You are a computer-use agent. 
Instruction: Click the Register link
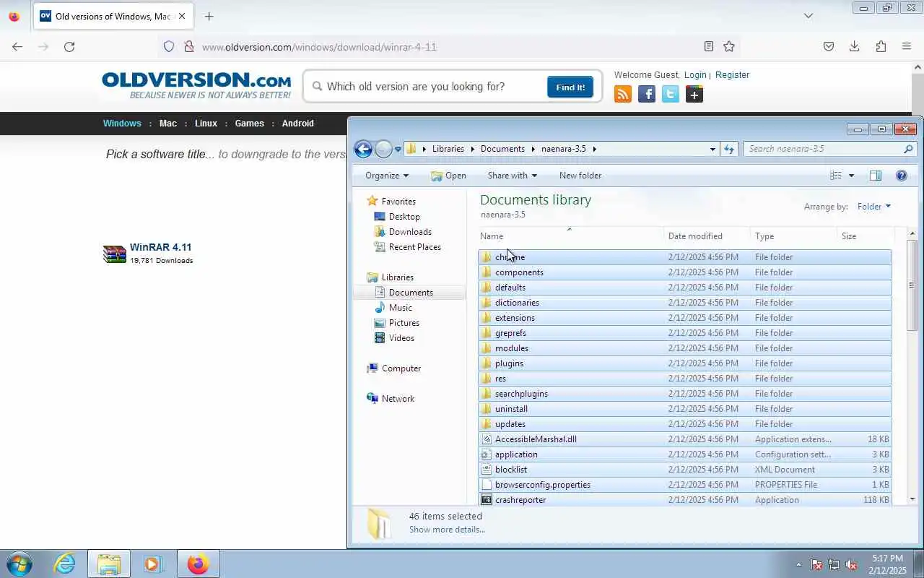(732, 75)
